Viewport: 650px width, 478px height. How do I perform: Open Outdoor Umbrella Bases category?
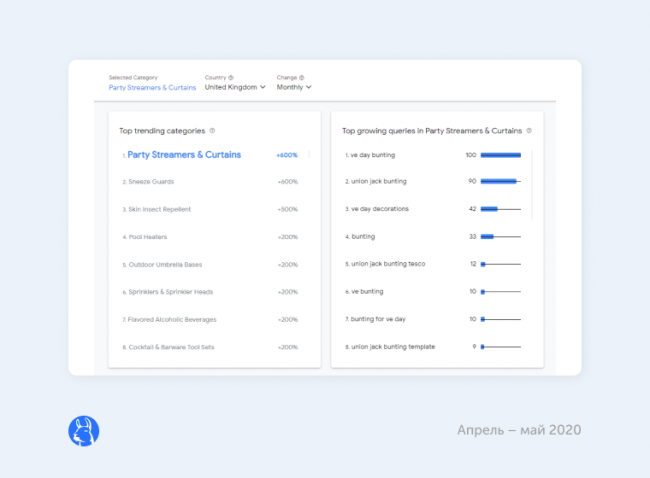pos(165,265)
